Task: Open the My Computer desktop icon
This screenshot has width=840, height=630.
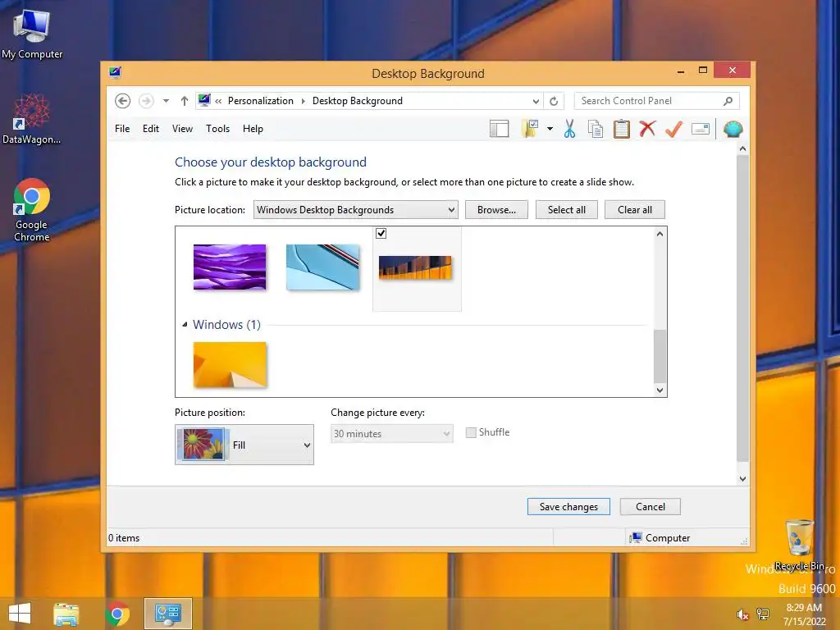Action: point(32,34)
